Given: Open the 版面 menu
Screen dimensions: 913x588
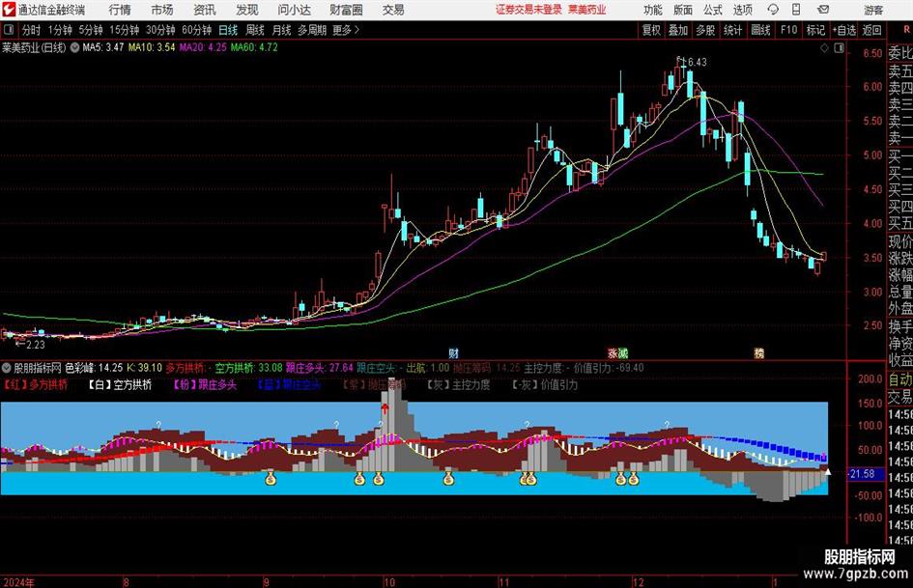Looking at the screenshot, I should (682, 10).
